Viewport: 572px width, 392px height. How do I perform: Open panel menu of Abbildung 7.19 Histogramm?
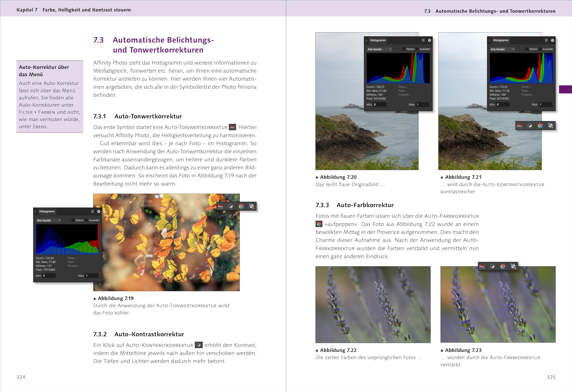pyautogui.click(x=93, y=211)
